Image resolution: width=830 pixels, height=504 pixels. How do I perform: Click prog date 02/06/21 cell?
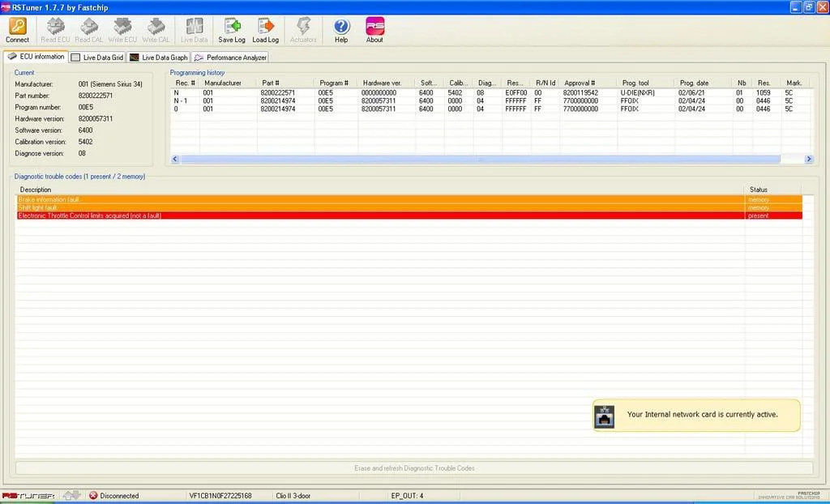[x=691, y=92]
